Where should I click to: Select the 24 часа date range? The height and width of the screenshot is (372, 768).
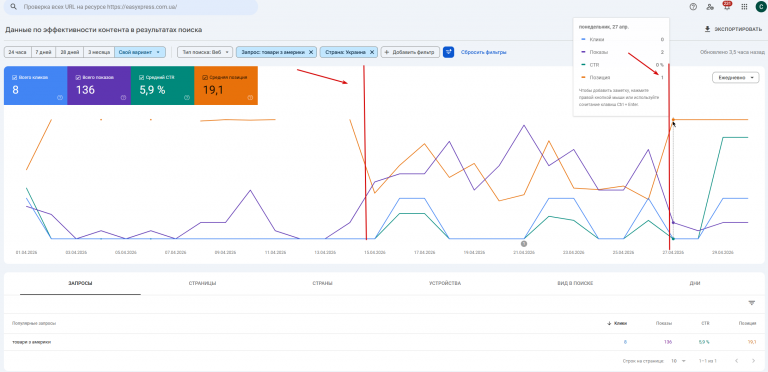point(18,52)
